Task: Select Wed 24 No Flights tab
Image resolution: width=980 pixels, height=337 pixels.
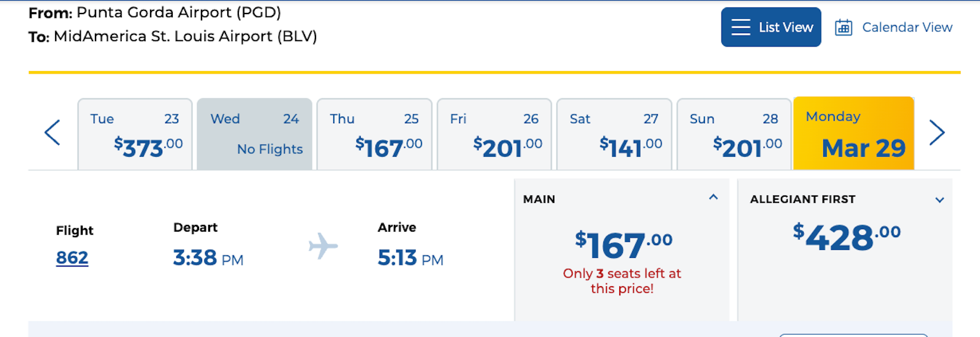Action: click(x=255, y=134)
